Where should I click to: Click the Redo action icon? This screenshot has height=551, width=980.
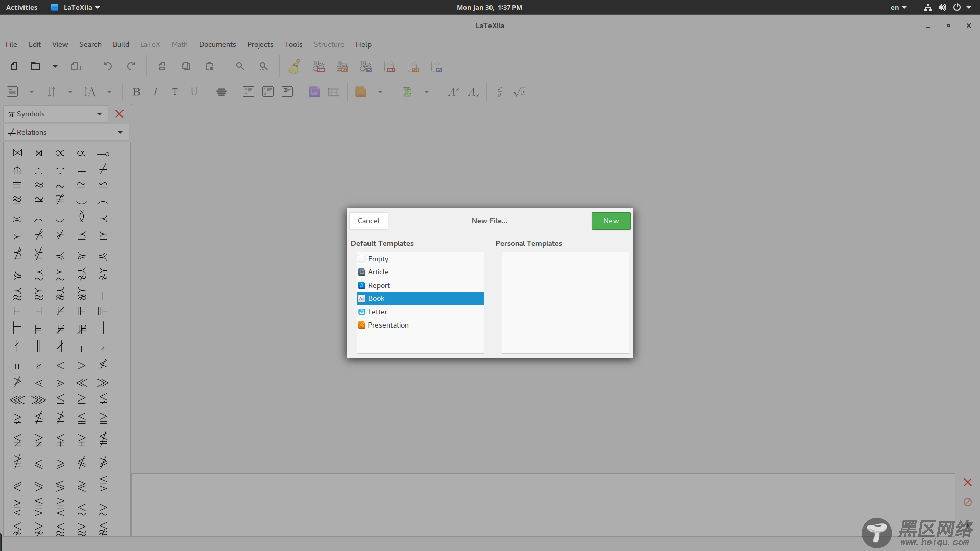point(131,67)
